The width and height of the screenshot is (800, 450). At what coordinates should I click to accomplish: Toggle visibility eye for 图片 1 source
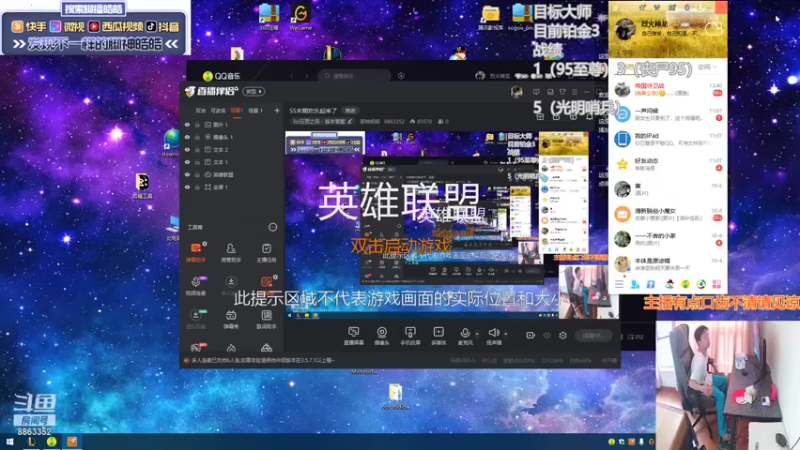point(187,124)
